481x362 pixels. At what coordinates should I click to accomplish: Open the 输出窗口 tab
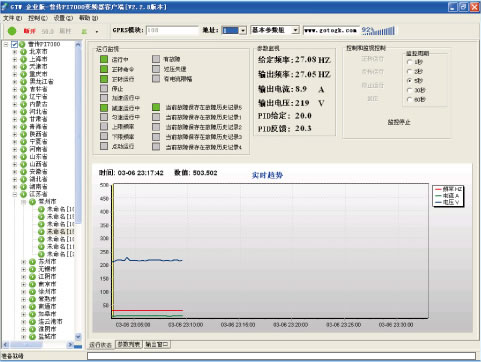click(157, 344)
